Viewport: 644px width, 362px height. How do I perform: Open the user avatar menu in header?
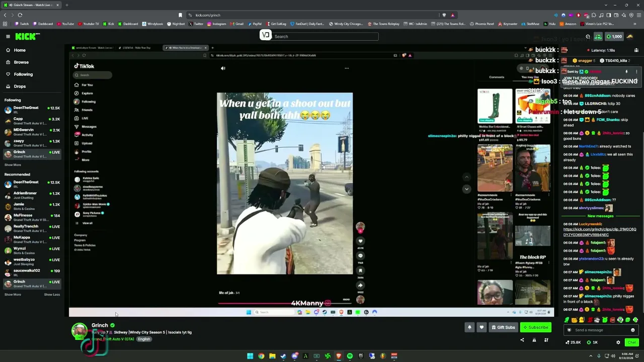click(630, 36)
